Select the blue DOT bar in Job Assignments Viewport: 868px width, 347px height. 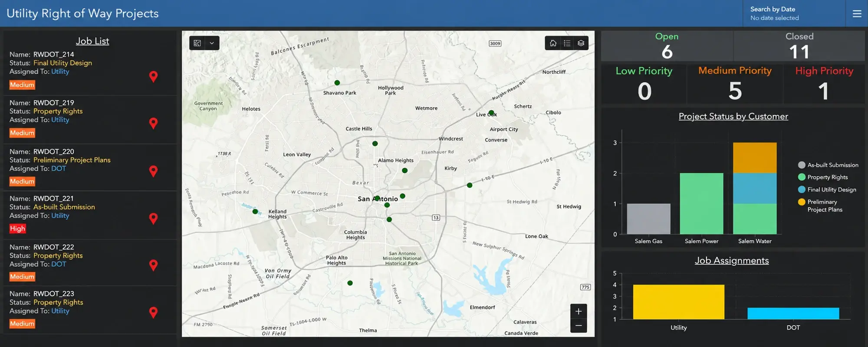[x=793, y=314]
